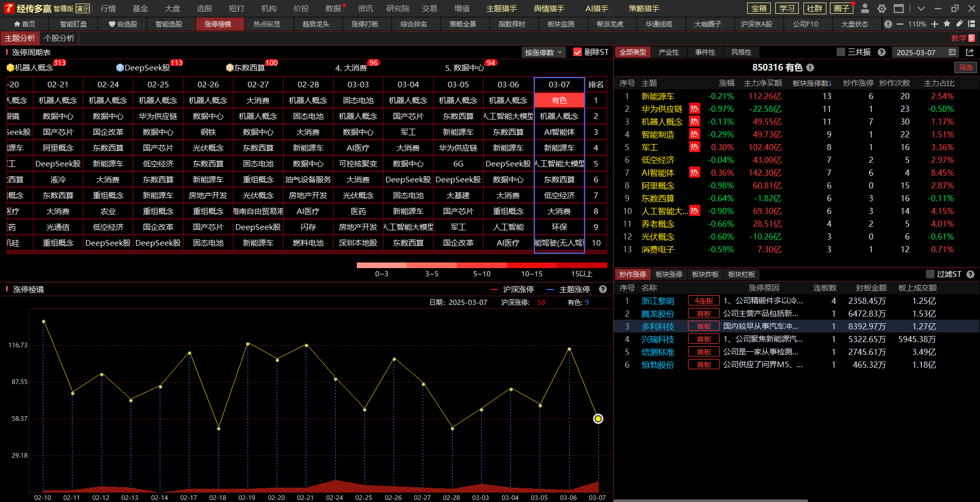
Task: Click 热 badge beside 华为供应链
Action: pos(694,109)
